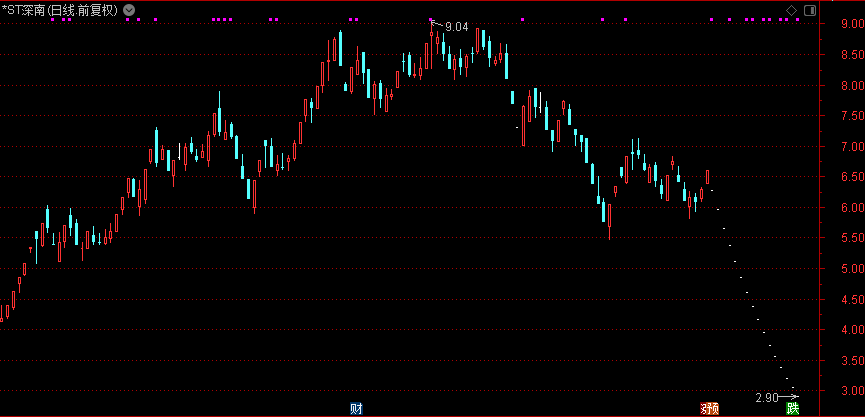
Task: Click the 9.00 value on price axis
Action: coord(851,25)
